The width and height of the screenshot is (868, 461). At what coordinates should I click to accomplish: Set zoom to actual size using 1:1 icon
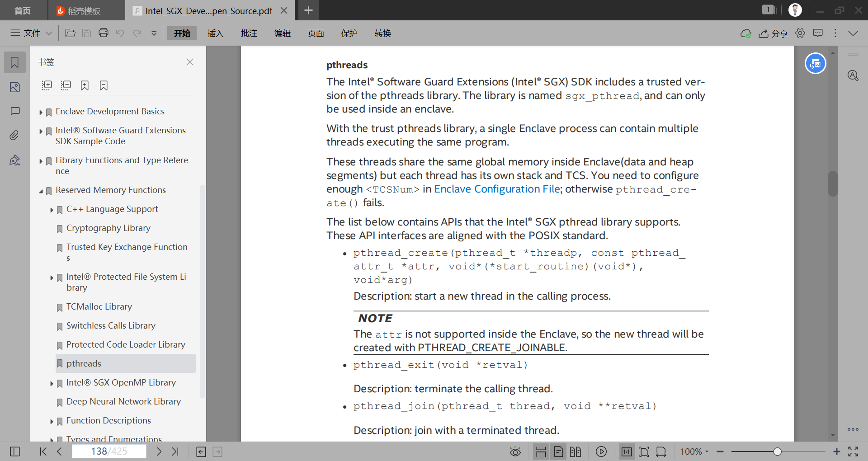coord(627,452)
